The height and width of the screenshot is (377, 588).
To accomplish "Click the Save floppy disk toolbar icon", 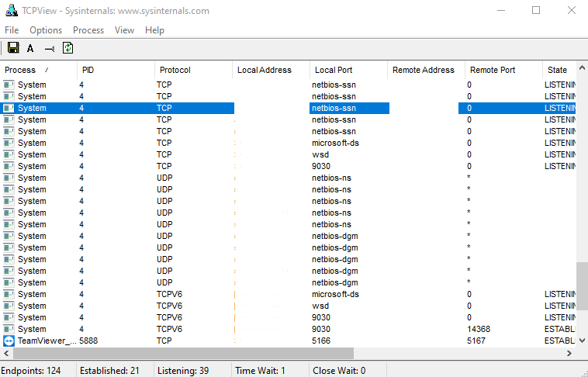I will click(13, 48).
